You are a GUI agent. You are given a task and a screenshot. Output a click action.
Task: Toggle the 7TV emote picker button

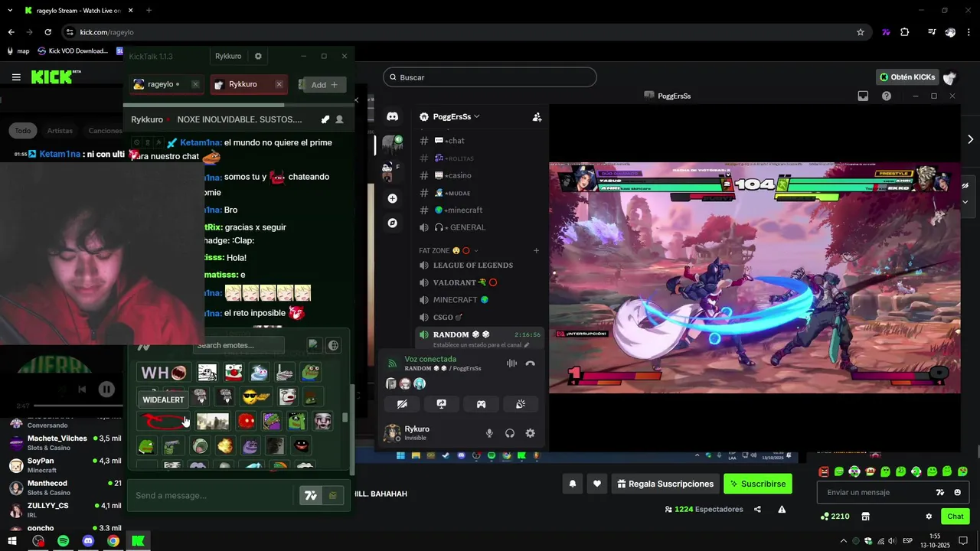point(311,495)
